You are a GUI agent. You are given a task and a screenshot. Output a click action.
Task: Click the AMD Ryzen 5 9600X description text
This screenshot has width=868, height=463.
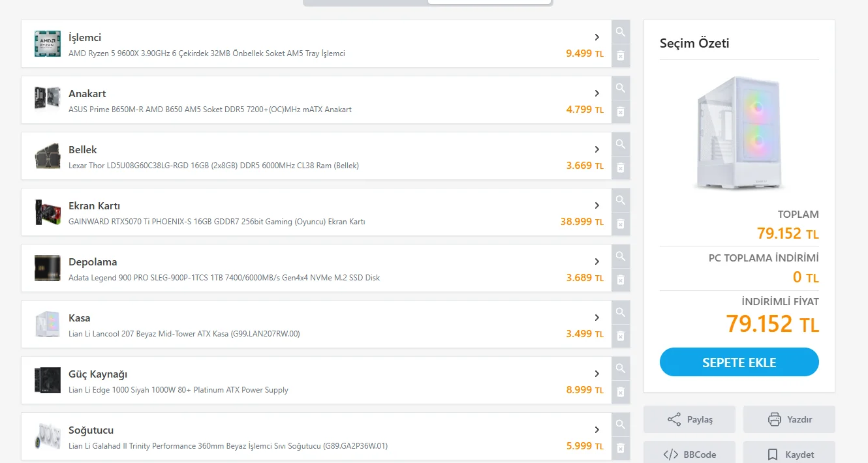(207, 53)
